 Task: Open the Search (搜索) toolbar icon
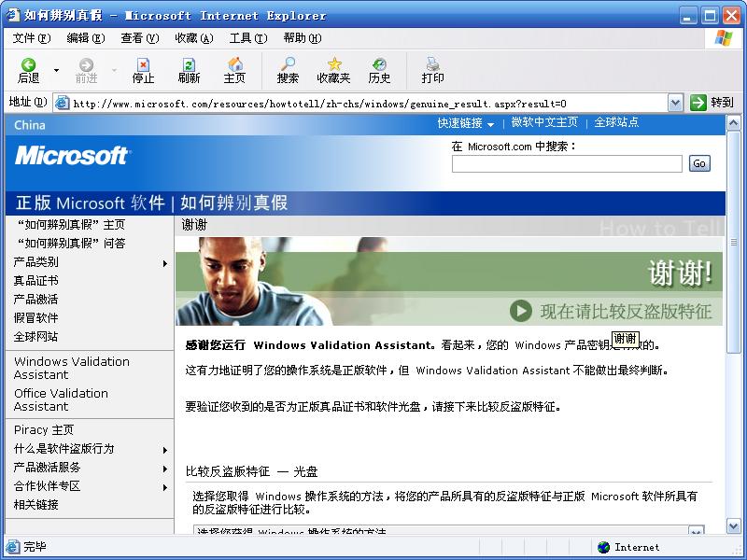(x=288, y=71)
